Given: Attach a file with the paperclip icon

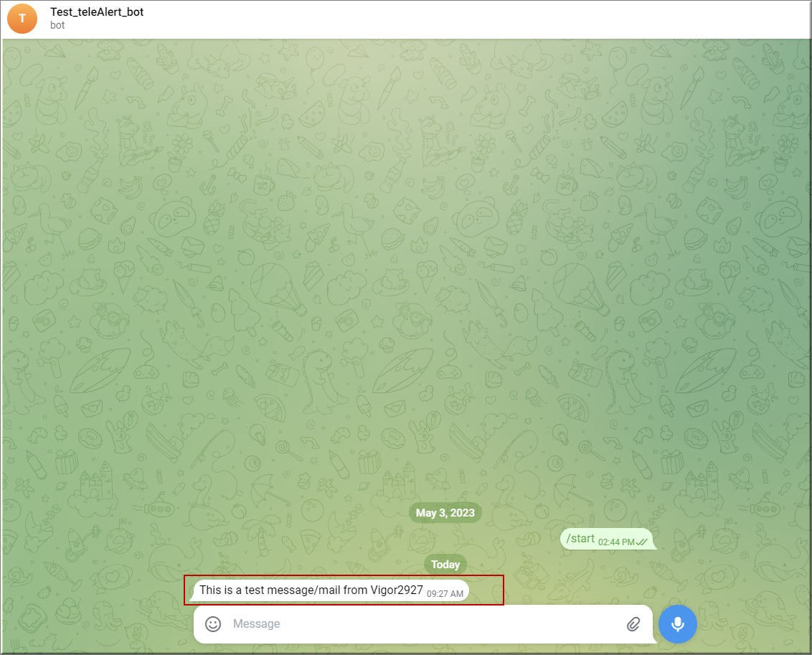Looking at the screenshot, I should coord(633,624).
